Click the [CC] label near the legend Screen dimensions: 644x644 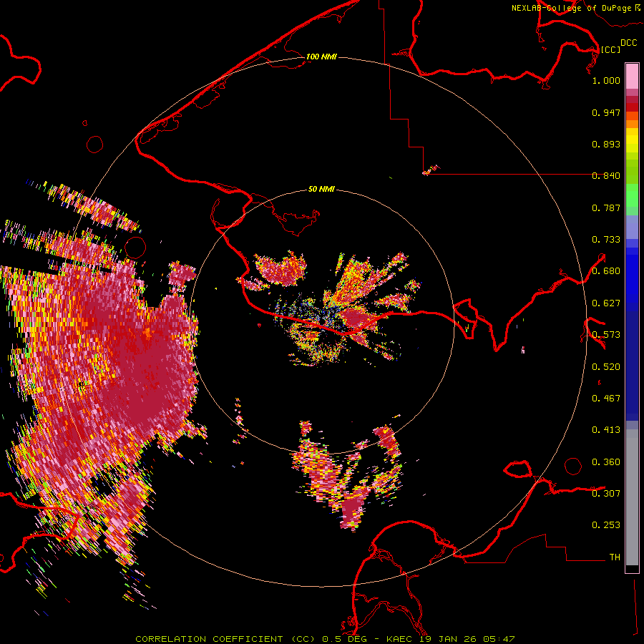(x=610, y=49)
